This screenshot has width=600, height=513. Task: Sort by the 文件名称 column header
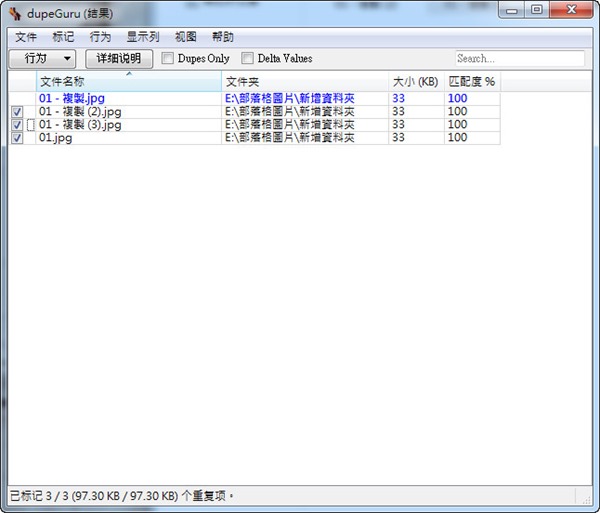point(129,81)
